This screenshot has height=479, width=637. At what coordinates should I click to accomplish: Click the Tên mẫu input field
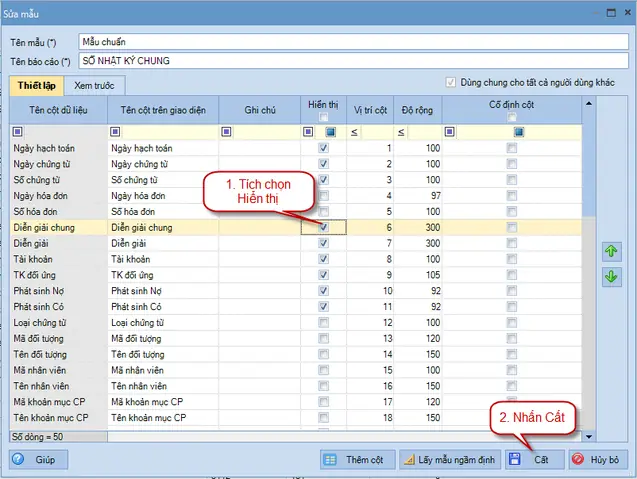353,42
